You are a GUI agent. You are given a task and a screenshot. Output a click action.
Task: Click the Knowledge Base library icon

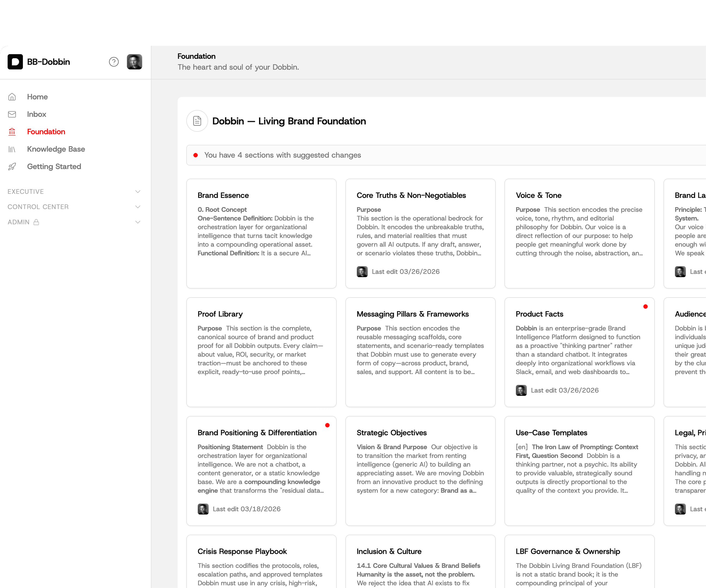[x=12, y=149]
